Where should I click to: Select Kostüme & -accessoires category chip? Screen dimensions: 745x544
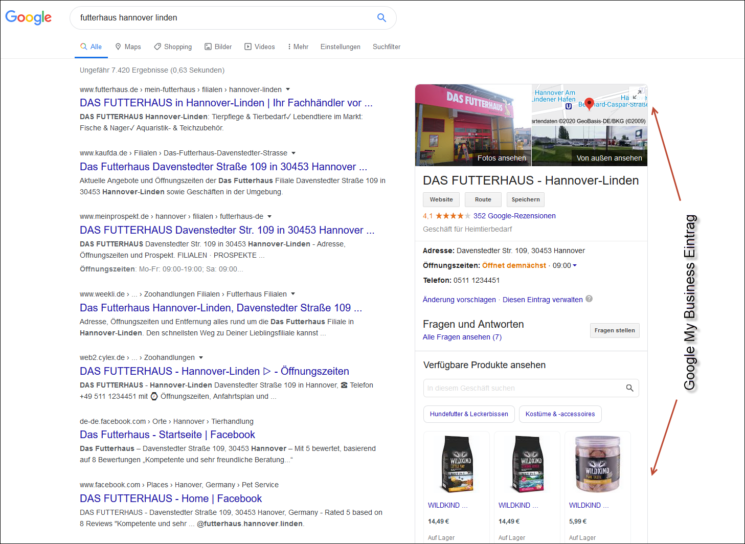pyautogui.click(x=560, y=414)
